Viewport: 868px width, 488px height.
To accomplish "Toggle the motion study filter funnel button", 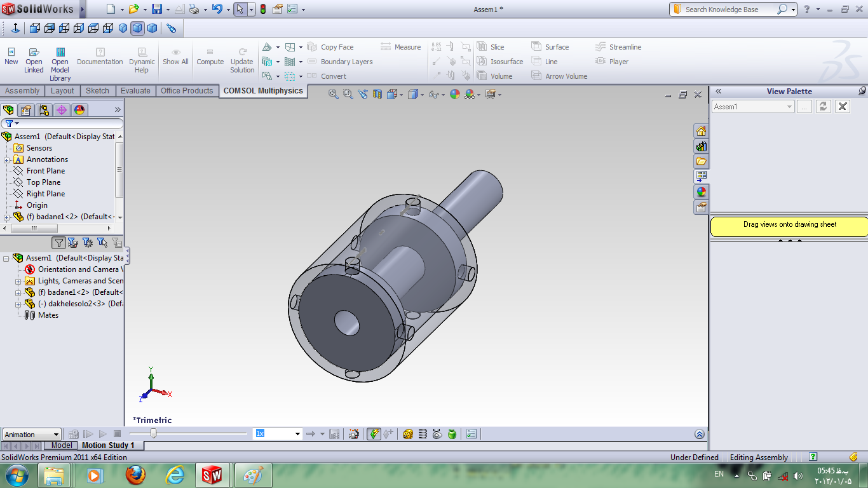I will (58, 243).
